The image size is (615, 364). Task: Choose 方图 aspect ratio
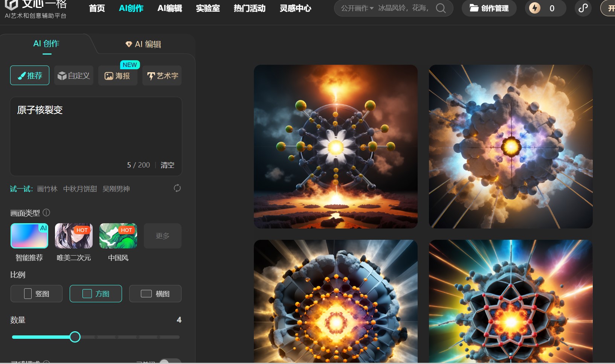96,294
